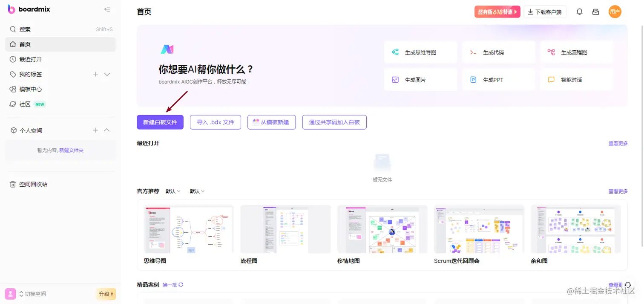Screen dimensions: 644x304
Task: Select 生成代码 AI option
Action: pyautogui.click(x=499, y=52)
